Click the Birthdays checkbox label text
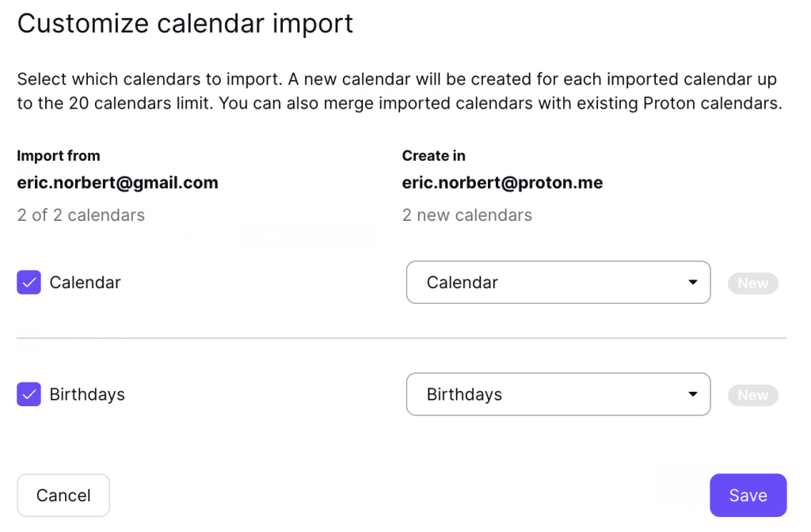 87,394
